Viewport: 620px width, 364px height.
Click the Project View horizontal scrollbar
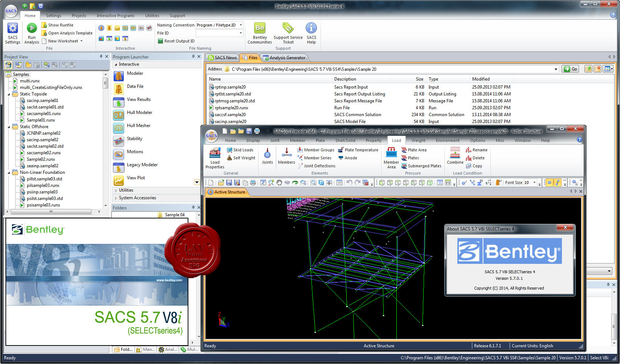tap(51, 212)
